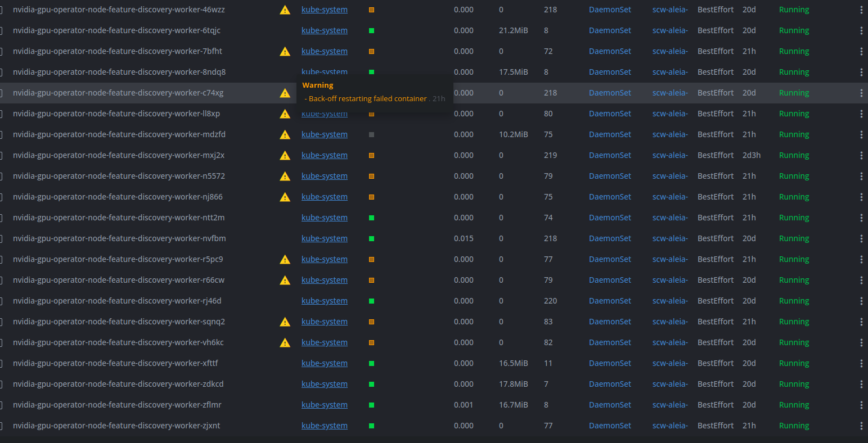868x443 pixels.
Task: Open actions menu on worker-ntt2m row
Action: [x=861, y=218]
